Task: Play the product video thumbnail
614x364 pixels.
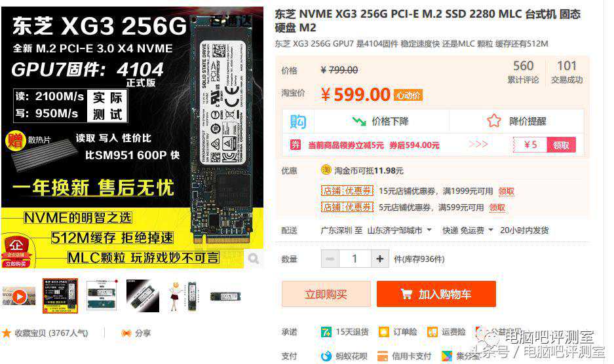Action: pyautogui.click(x=19, y=297)
